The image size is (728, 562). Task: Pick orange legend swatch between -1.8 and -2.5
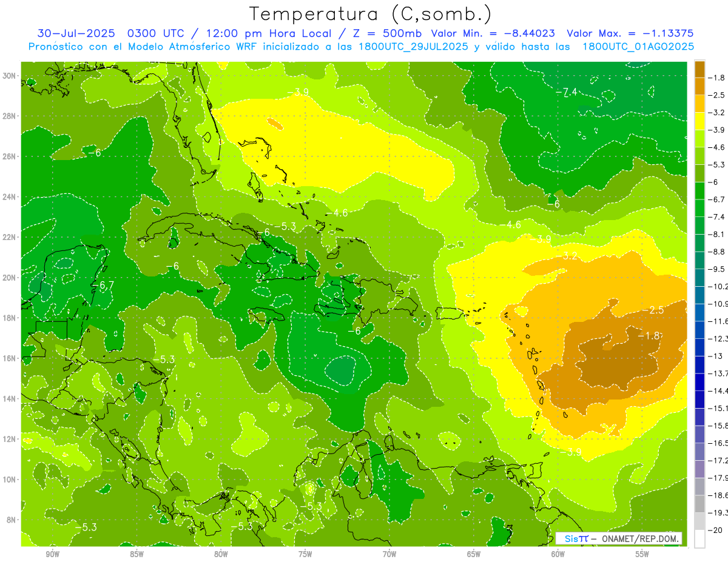pos(699,86)
